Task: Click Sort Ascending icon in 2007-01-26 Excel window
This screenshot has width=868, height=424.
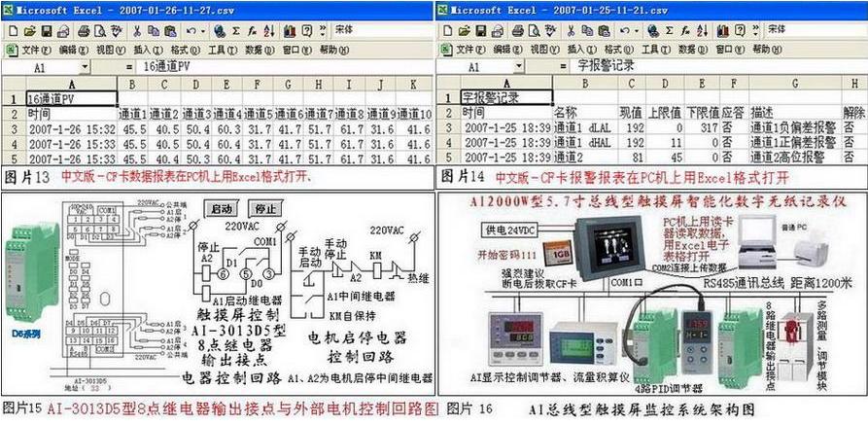Action: tap(269, 31)
